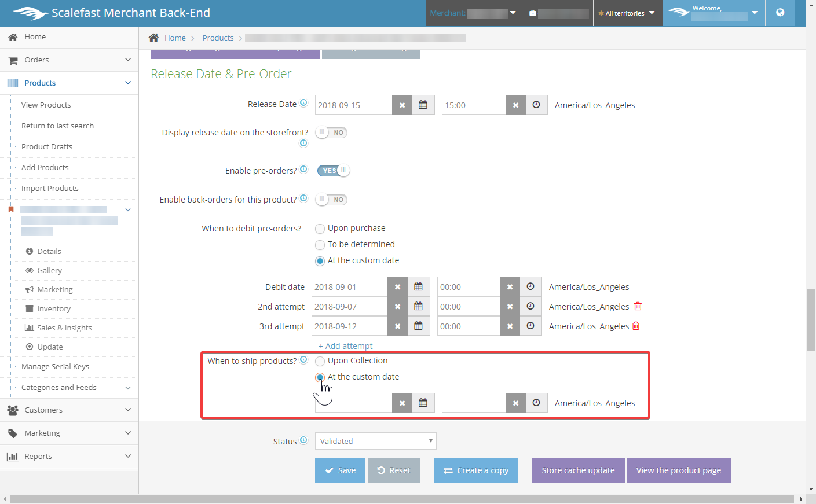Delete the 3rd attempt debit row

[636, 326]
